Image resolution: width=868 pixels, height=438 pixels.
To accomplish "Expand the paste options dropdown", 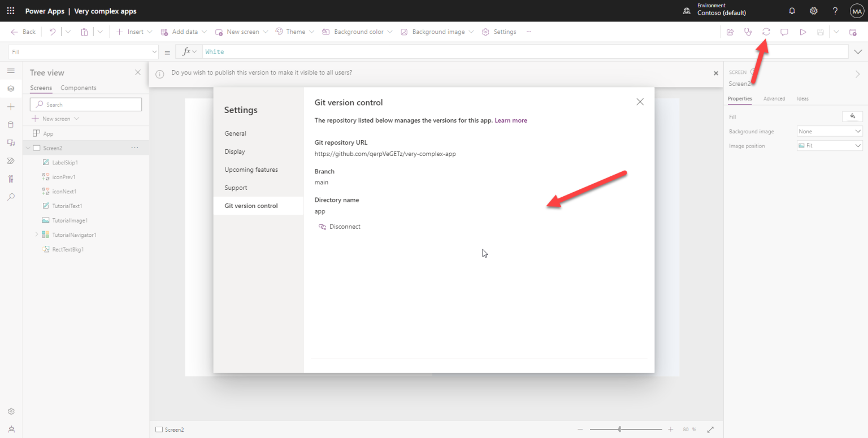I will (x=100, y=32).
